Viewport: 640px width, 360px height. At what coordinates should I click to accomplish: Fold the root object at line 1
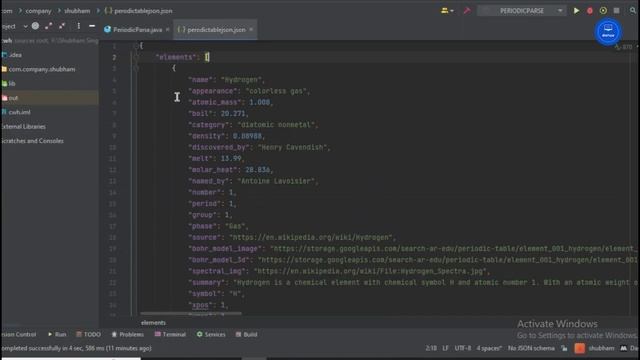point(136,46)
